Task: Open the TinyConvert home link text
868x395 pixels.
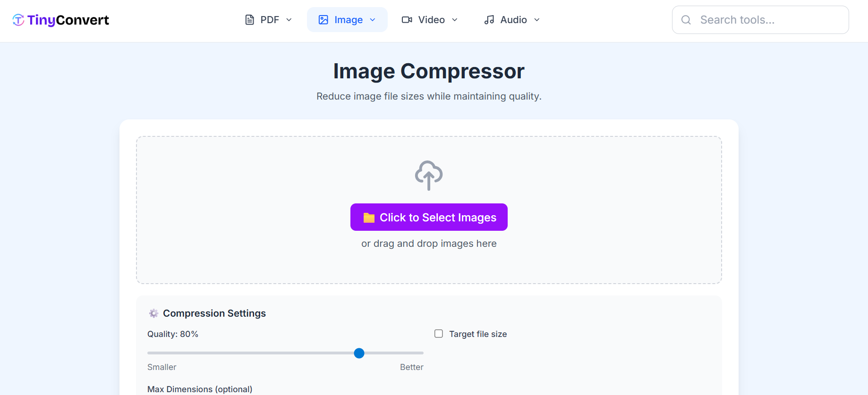Action: click(x=68, y=20)
